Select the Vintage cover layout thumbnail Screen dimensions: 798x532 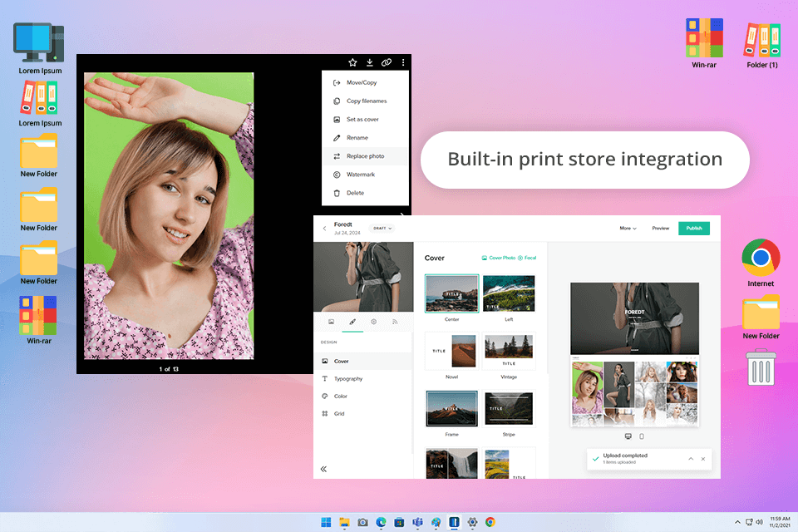coord(509,351)
